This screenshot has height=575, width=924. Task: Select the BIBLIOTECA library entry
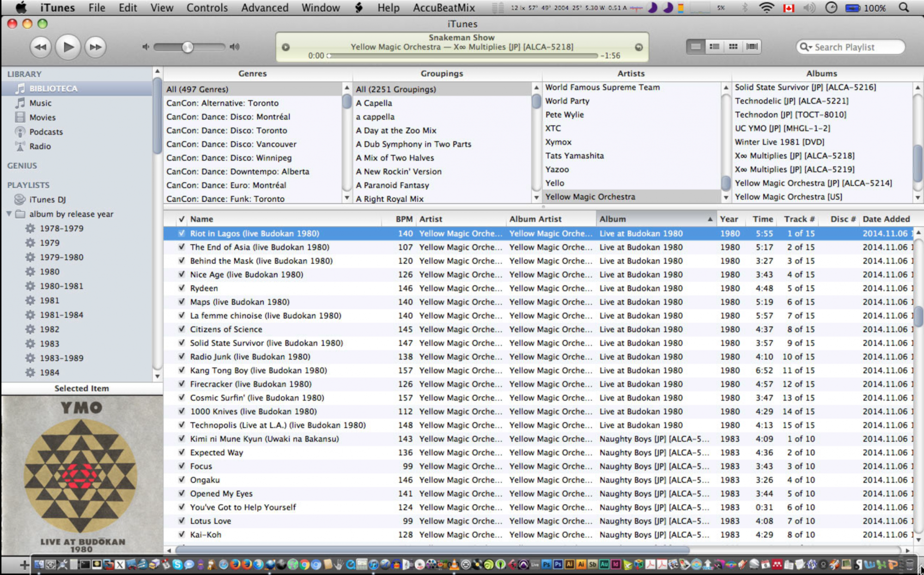click(x=77, y=89)
